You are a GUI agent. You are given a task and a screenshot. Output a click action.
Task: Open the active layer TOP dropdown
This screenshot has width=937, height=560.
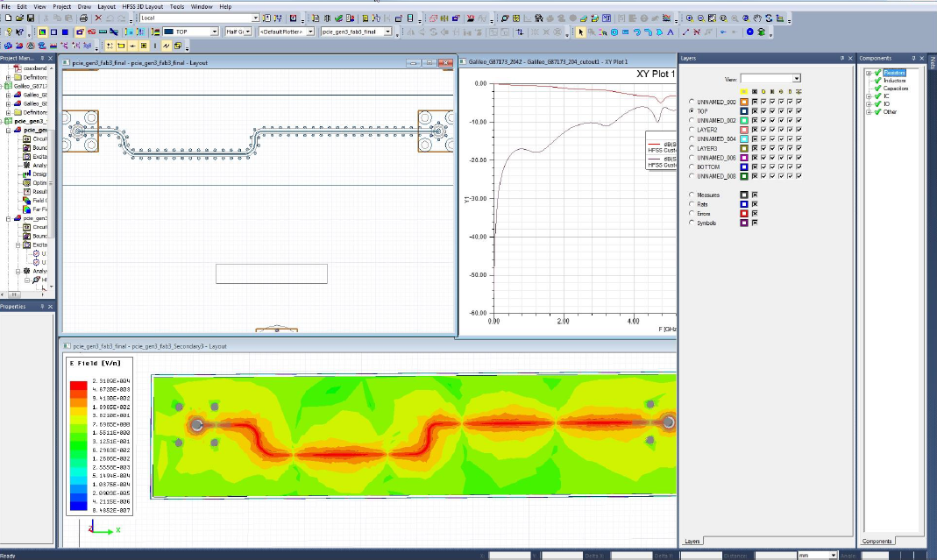point(214,32)
